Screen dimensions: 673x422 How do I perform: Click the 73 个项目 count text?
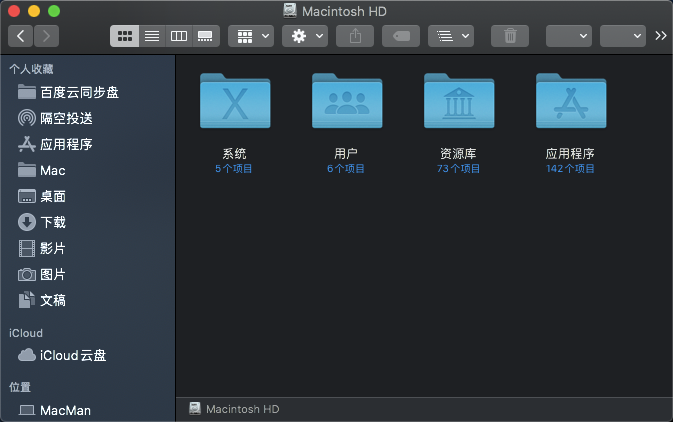point(458,169)
